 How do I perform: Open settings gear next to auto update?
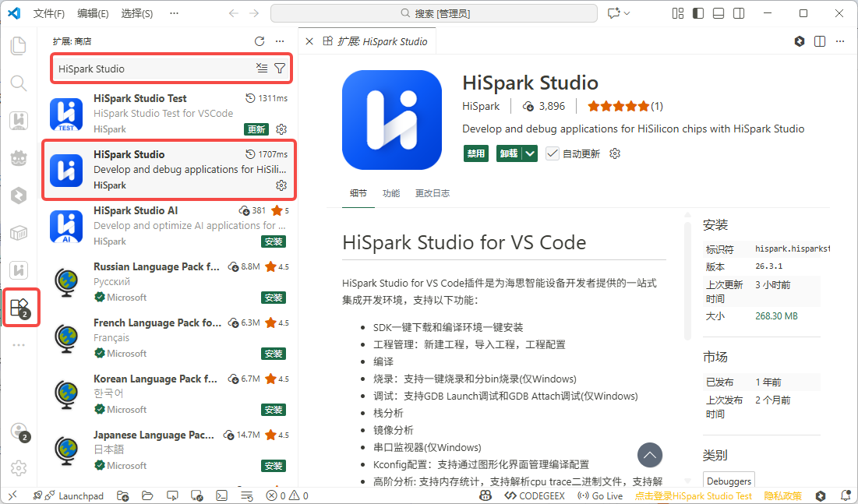click(x=615, y=153)
